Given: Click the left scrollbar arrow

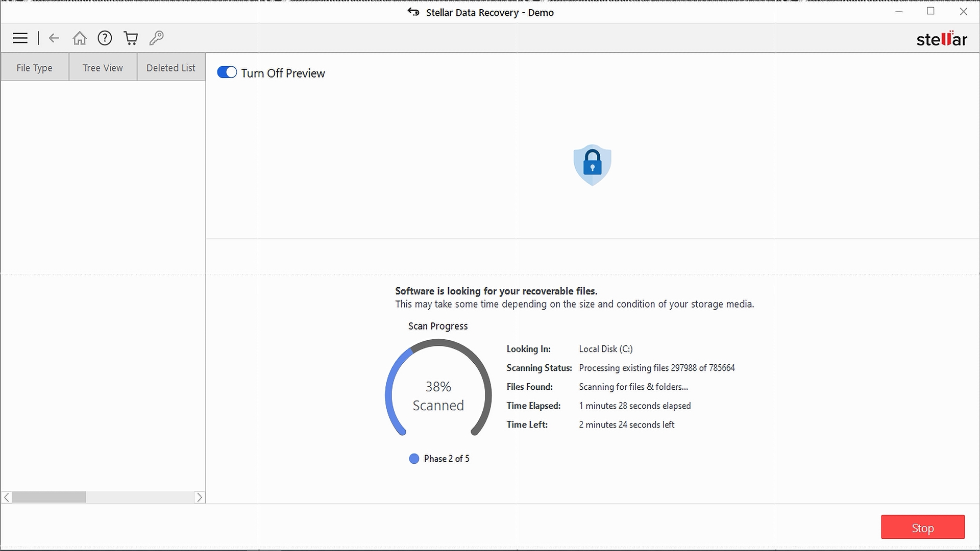Looking at the screenshot, I should pos(7,497).
